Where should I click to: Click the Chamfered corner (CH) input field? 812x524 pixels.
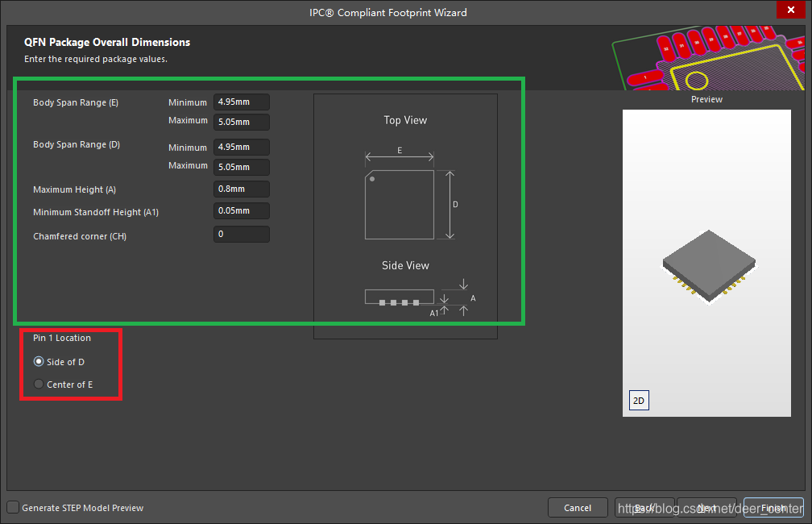241,235
